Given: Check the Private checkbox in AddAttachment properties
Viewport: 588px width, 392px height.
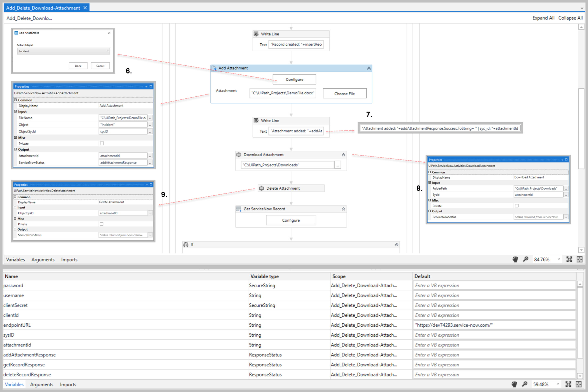Looking at the screenshot, I should point(102,143).
